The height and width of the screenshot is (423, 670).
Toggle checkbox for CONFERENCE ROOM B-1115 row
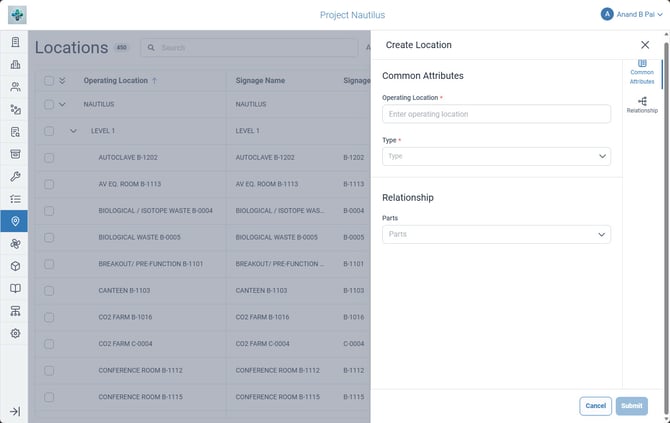[49, 397]
